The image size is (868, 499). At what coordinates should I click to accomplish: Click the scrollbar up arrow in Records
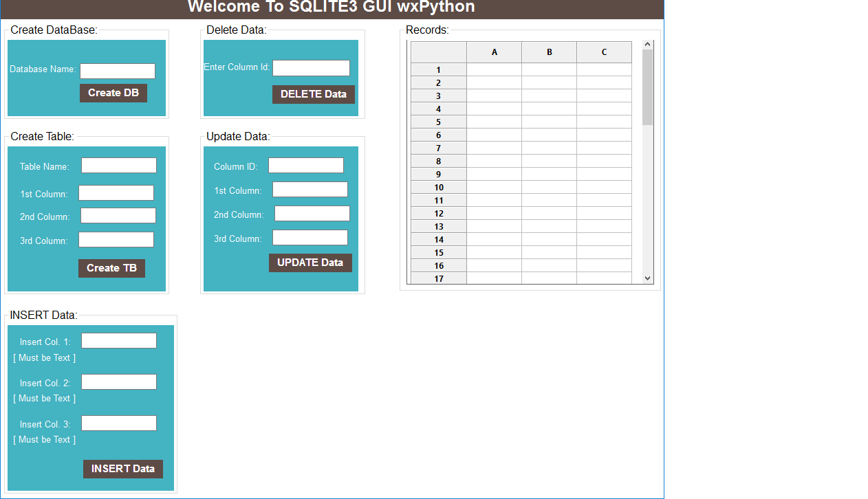[647, 43]
